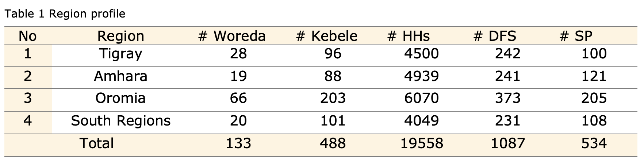Select Amhara's DFS value 241
644x162 pixels.
(507, 76)
